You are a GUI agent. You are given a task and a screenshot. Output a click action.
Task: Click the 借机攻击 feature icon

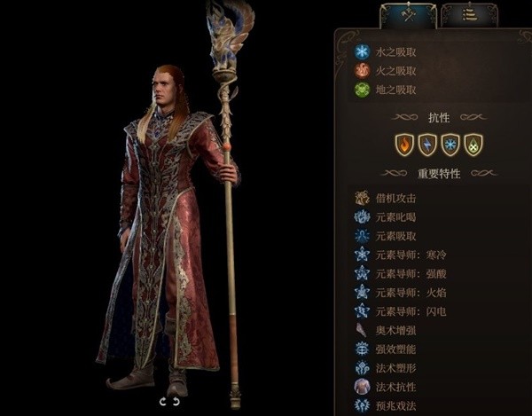(362, 198)
